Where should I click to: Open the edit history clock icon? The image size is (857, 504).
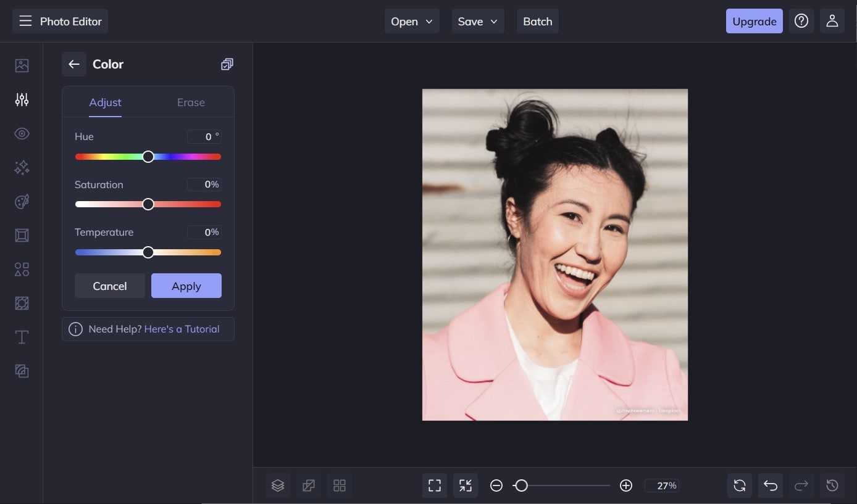tap(832, 485)
